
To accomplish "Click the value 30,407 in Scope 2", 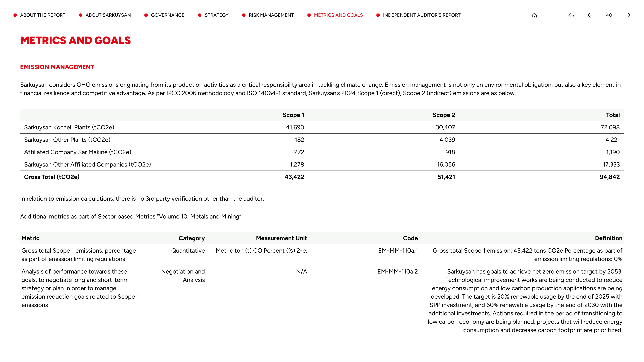I will (x=445, y=127).
